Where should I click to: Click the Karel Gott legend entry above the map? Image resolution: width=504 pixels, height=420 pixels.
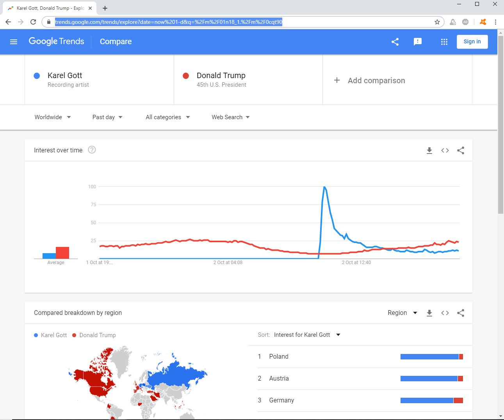[x=50, y=335]
